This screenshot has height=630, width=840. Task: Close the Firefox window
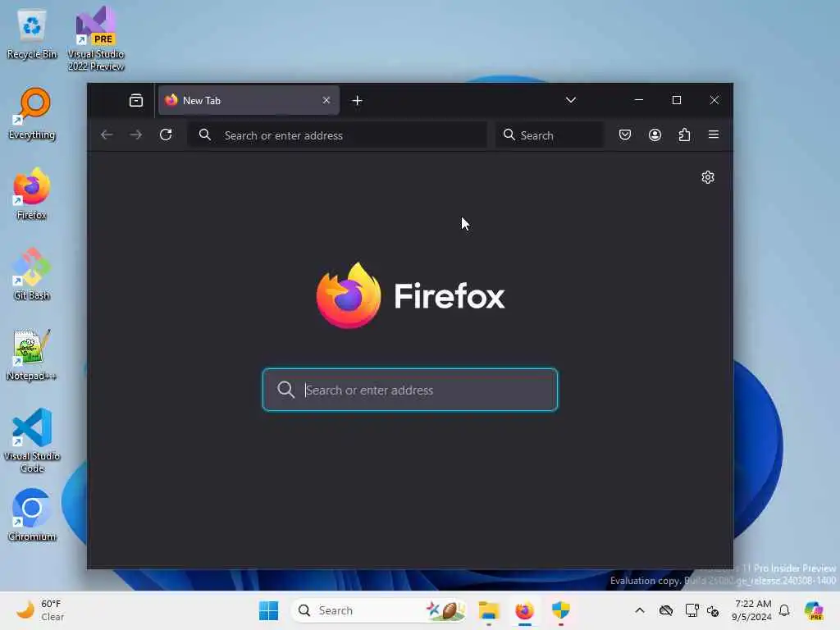[714, 100]
